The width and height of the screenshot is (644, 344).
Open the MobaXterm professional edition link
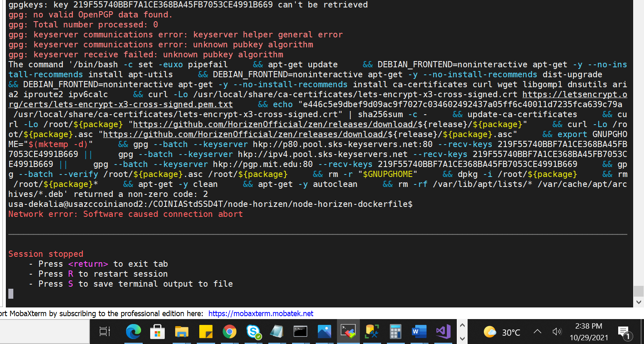261,314
